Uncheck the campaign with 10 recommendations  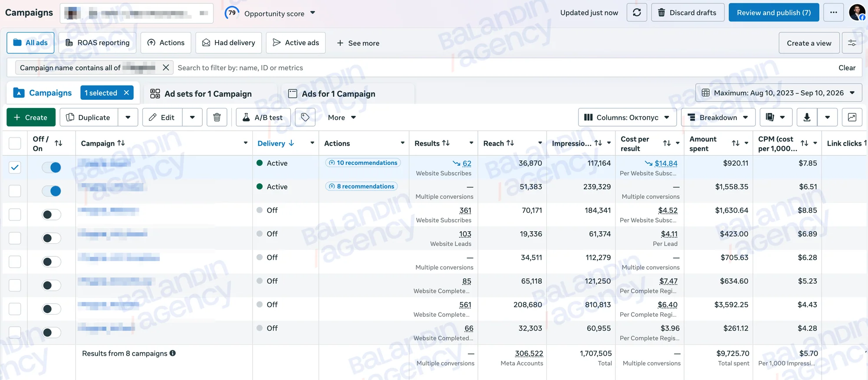pos(15,167)
